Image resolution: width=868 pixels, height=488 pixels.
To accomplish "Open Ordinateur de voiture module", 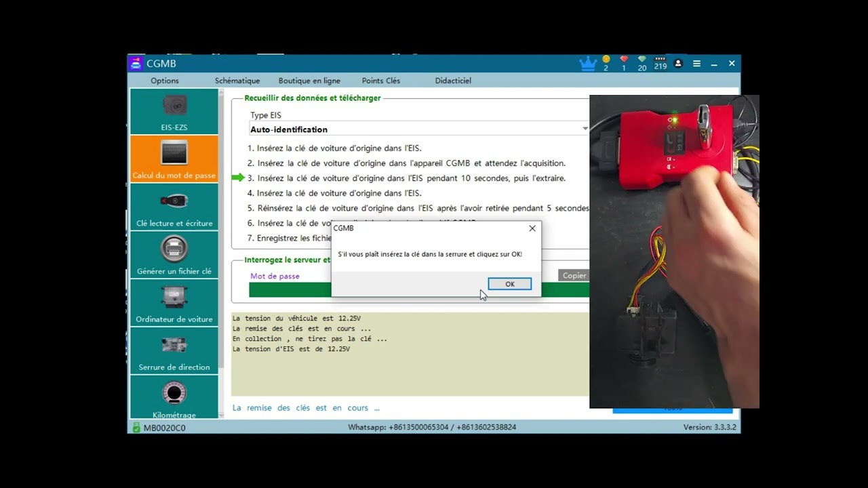I will coord(174,303).
